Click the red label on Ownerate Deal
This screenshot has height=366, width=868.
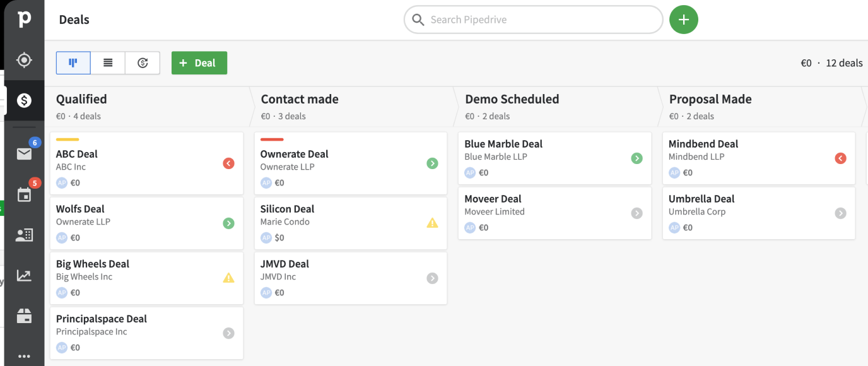tap(272, 139)
